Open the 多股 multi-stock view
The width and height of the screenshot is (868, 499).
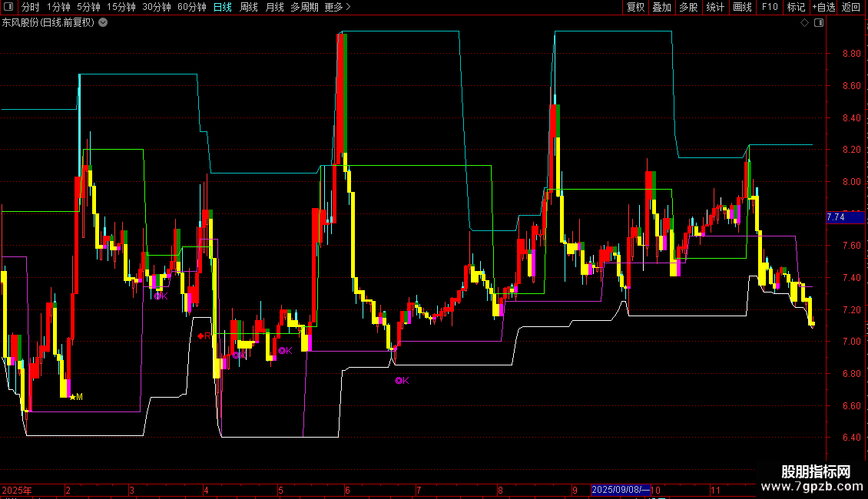coord(689,7)
